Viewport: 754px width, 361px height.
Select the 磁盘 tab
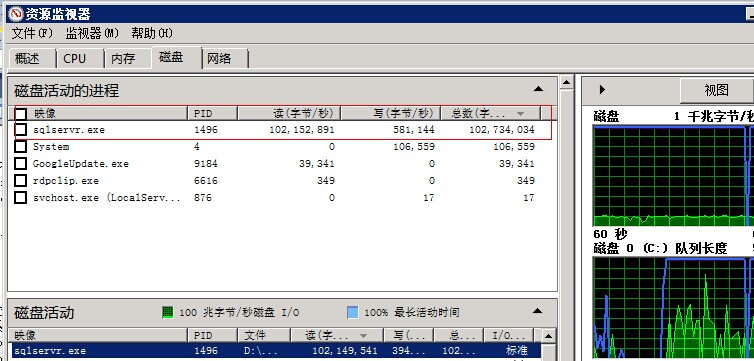point(176,57)
